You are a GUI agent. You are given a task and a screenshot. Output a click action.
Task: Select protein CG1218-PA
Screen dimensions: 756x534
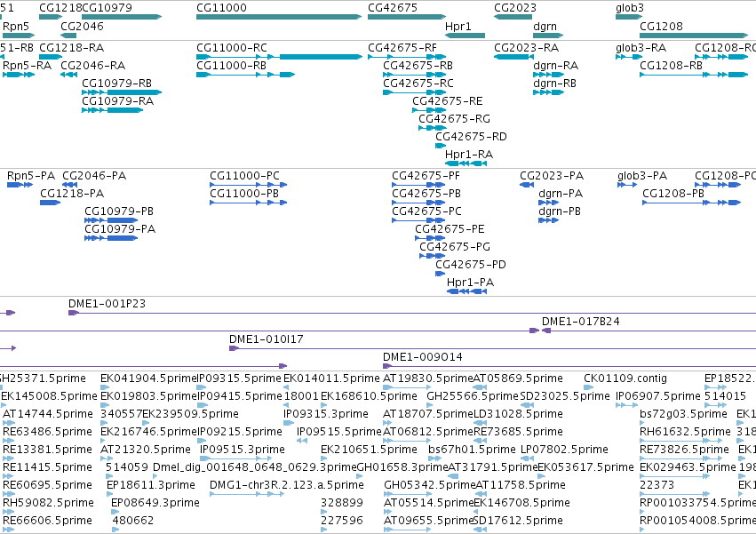click(72, 194)
